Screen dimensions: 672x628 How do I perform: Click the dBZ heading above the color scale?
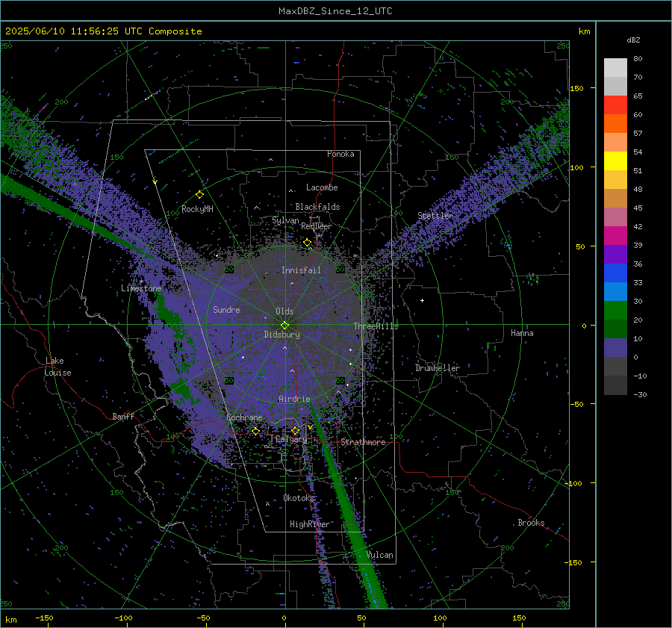pos(633,40)
